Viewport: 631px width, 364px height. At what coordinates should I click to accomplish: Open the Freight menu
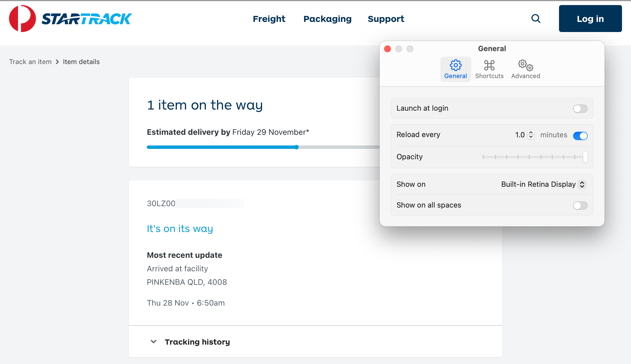tap(269, 19)
